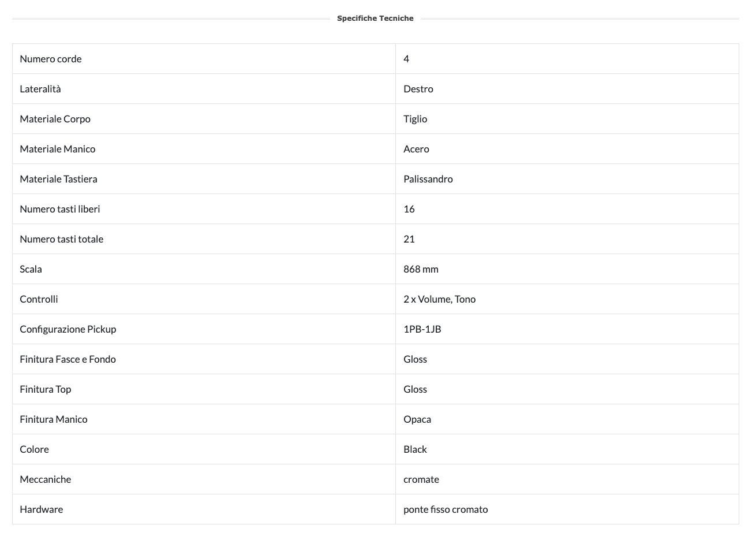The image size is (756, 540).
Task: Select the ponte fisso cromato hardware value
Action: pos(446,509)
